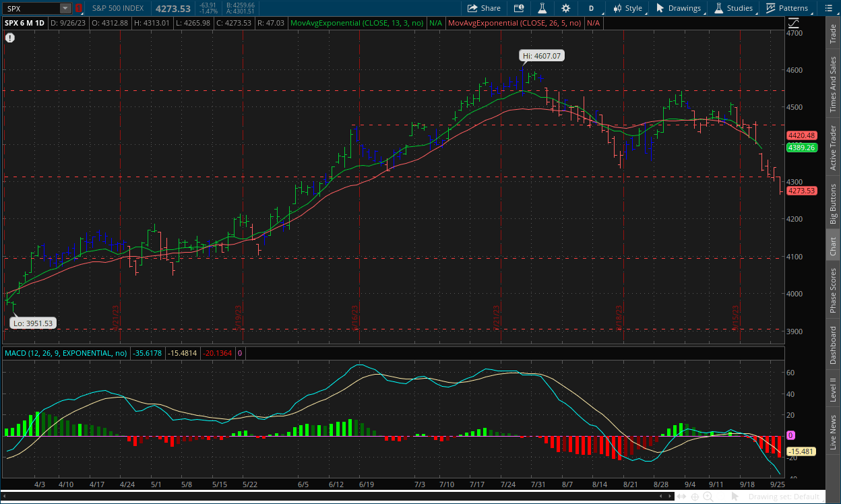Open the list menu icon at top right
The width and height of the screenshot is (841, 504).
828,8
